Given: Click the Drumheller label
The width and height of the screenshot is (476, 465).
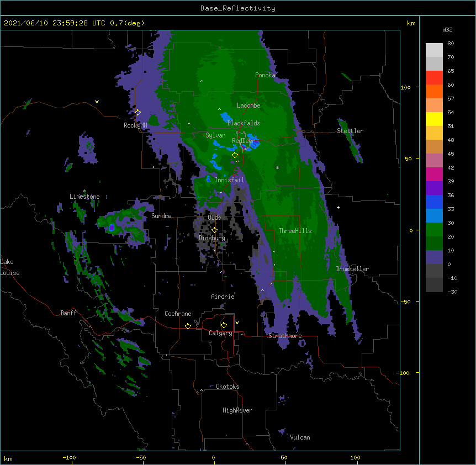Looking at the screenshot, I should click(x=352, y=269).
